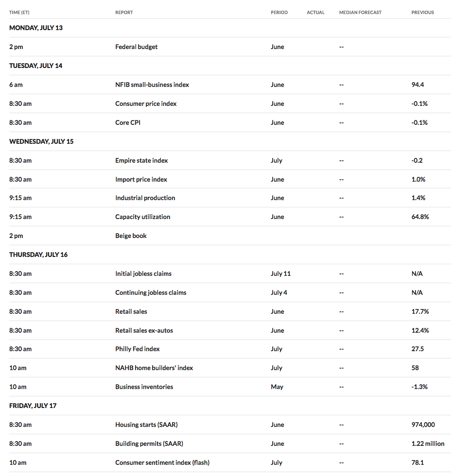The image size is (451, 476).
Task: Open the Beige book entry
Action: (x=131, y=236)
